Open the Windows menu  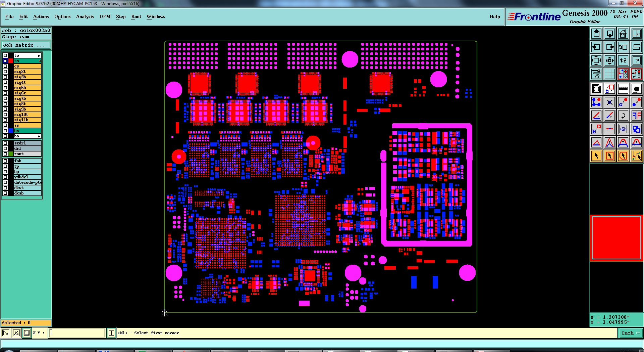tap(156, 16)
